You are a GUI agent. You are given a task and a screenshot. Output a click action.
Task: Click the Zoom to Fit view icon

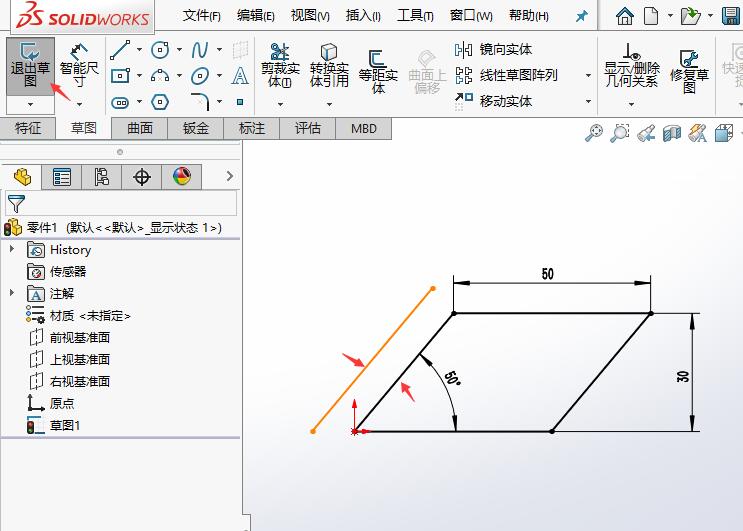pyautogui.click(x=594, y=133)
